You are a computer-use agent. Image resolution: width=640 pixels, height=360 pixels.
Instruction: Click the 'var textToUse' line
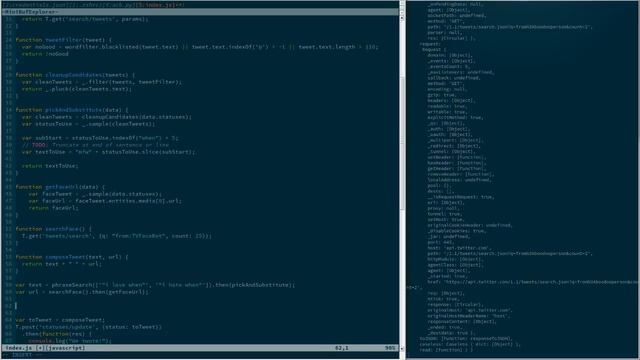point(109,152)
